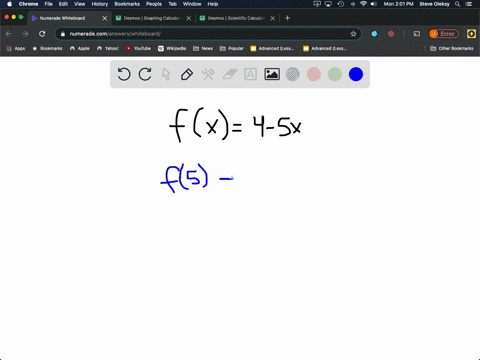This screenshot has width=480, height=360.
Task: Insert an image onto whiteboard
Action: pyautogui.click(x=272, y=74)
